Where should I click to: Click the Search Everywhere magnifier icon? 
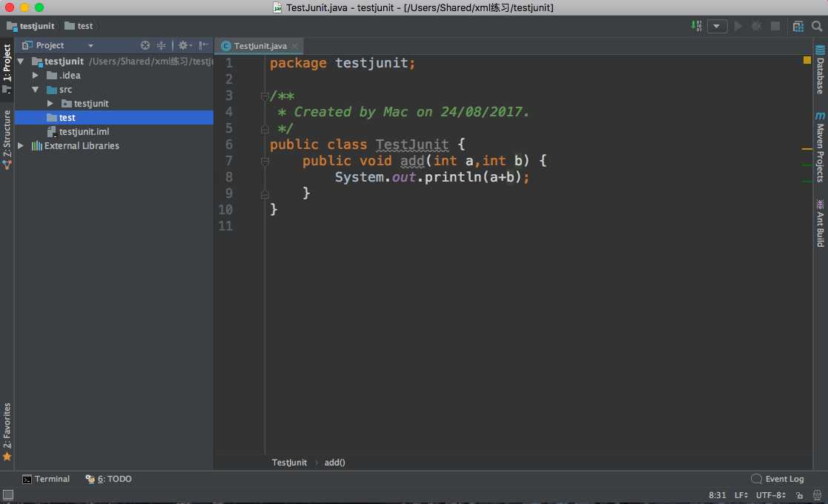point(816,26)
